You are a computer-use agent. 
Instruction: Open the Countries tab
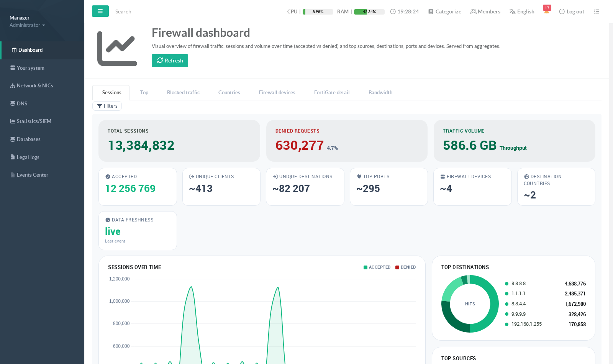pos(229,92)
